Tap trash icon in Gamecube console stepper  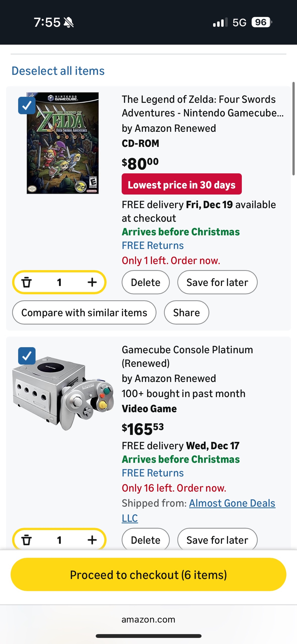point(27,540)
